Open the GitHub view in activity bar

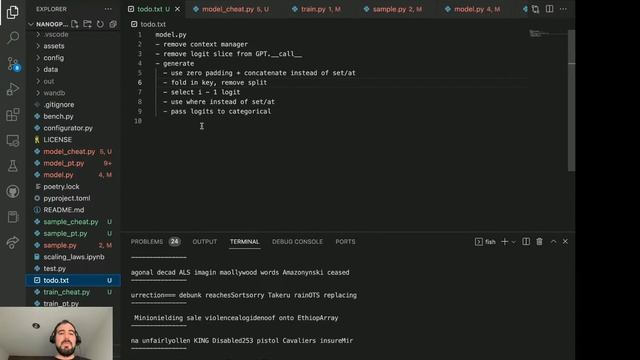click(13, 191)
